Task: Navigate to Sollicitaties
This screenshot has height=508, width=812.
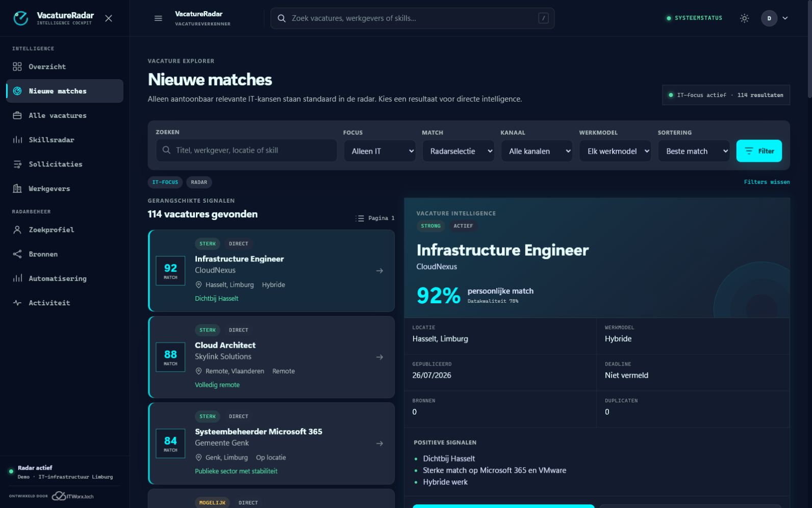Action: click(65, 164)
